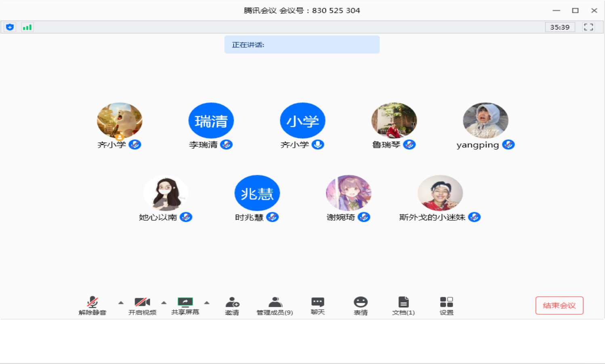The height and width of the screenshot is (364, 605).
Task: Click the blue security shield icon
Action: pos(10,27)
